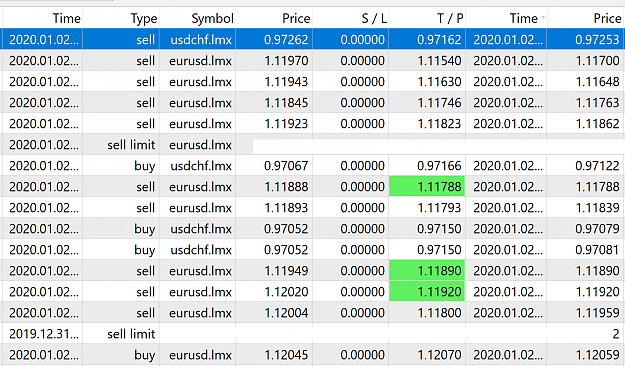The image size is (625, 367).
Task: Click close price 1.11839
Action: (597, 208)
